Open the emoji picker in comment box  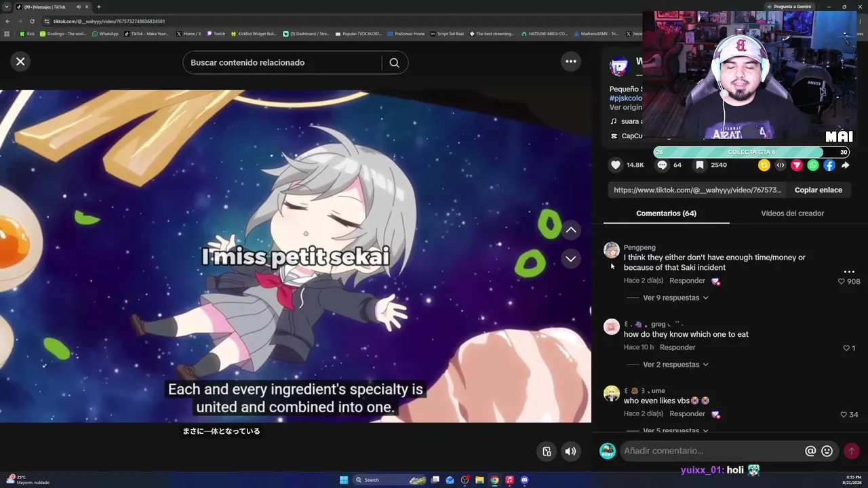pyautogui.click(x=827, y=451)
